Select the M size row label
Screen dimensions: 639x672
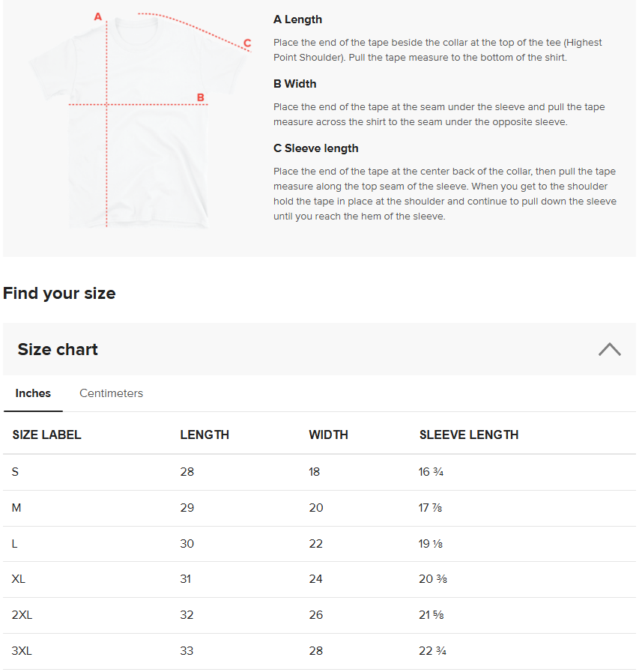(x=16, y=508)
